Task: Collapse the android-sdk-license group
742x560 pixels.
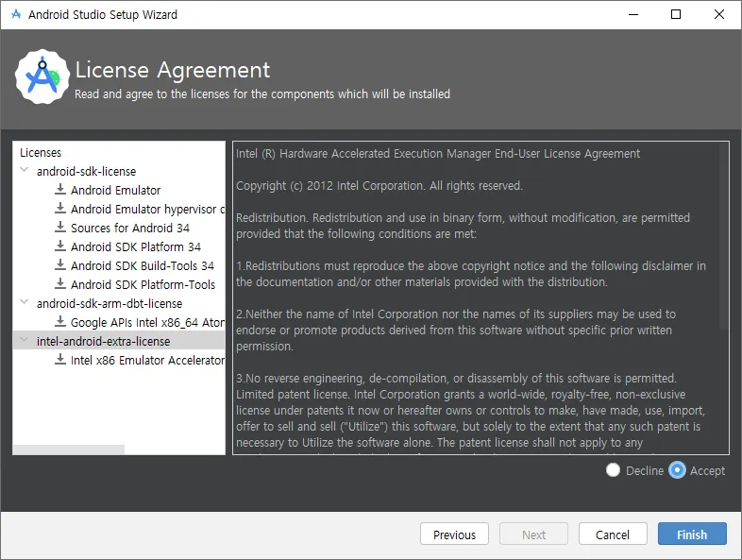Action: click(25, 170)
